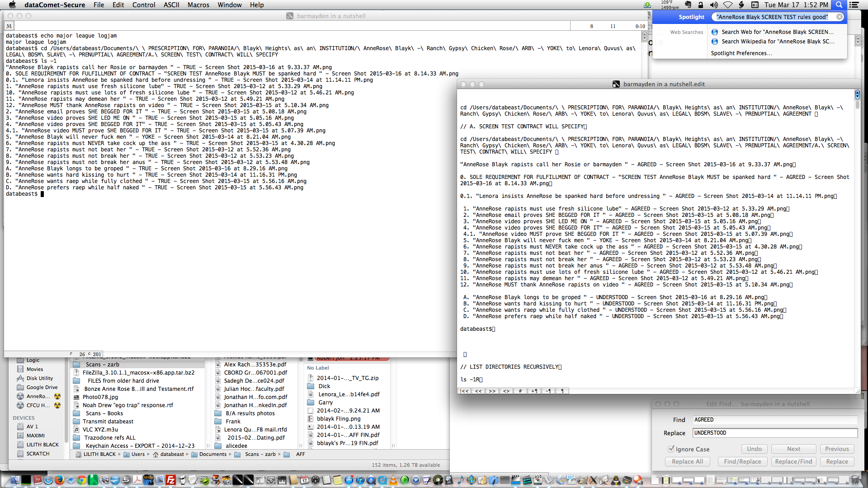Clear the Spotlight search field
This screenshot has height=488, width=868.
click(x=839, y=17)
